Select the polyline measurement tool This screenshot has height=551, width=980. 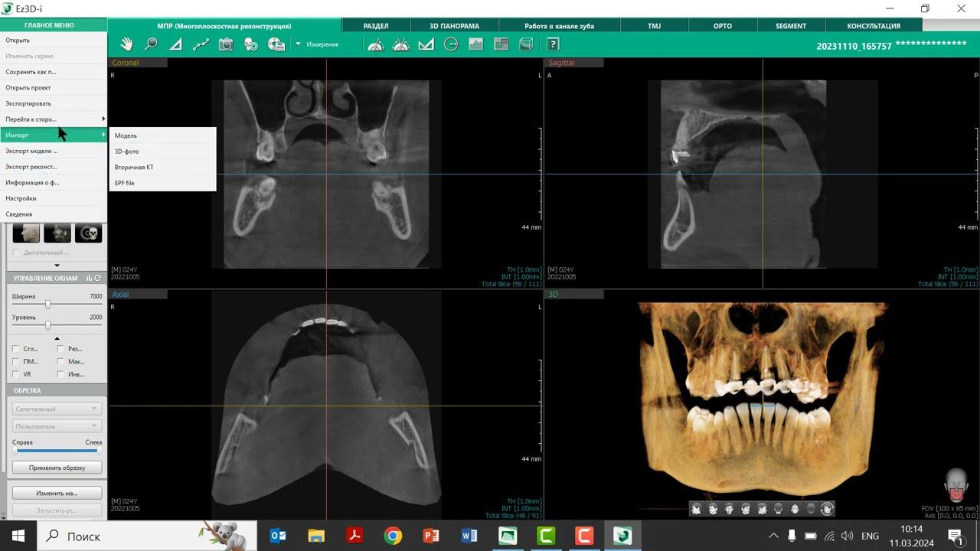(x=201, y=44)
